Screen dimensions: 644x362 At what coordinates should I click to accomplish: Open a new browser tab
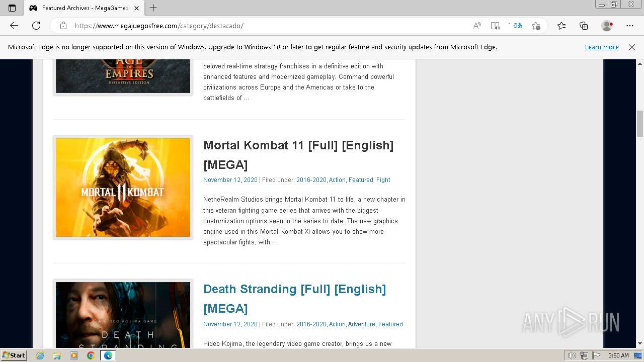[153, 8]
